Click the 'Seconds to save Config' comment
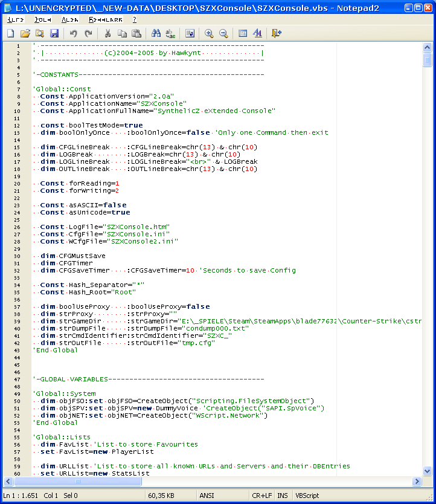The height and width of the screenshot is (504, 436). (x=248, y=271)
